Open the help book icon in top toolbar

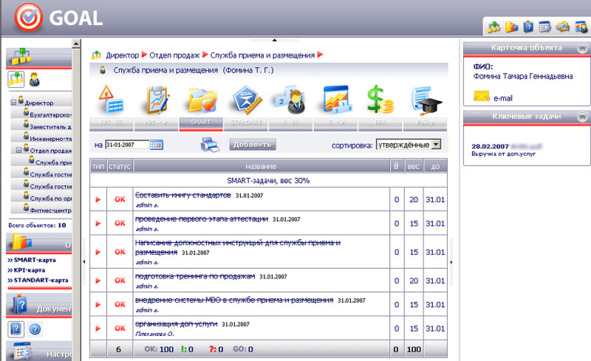pyautogui.click(x=528, y=27)
